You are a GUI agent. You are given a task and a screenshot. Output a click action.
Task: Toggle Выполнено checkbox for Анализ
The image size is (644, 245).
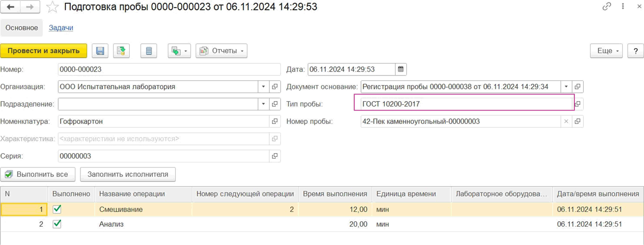[57, 224]
